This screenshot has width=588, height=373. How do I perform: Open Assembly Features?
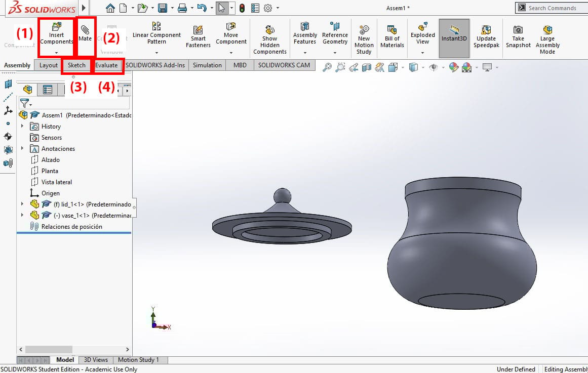pos(305,33)
